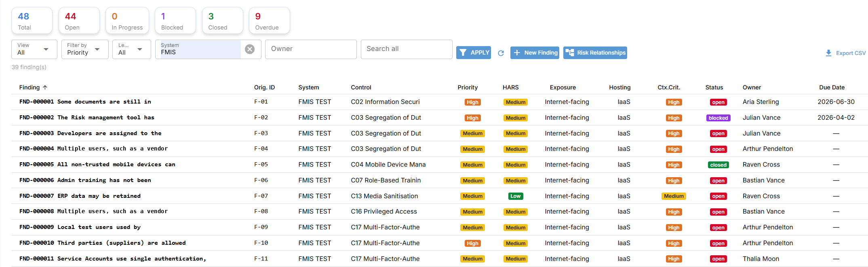Select the Total 48 summary card
The height and width of the screenshot is (267, 868).
[x=32, y=21]
